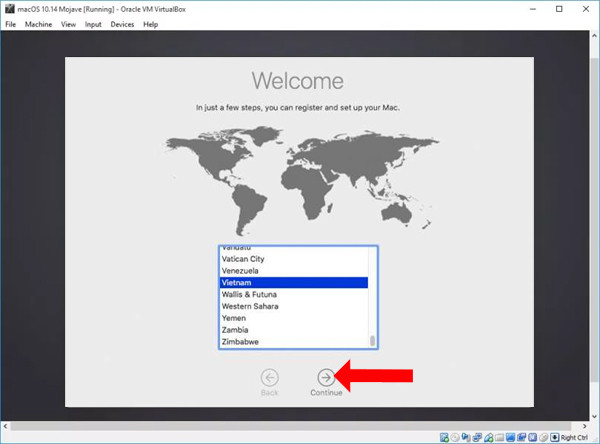Click the display status icon
The height and width of the screenshot is (444, 600).
tap(510, 437)
